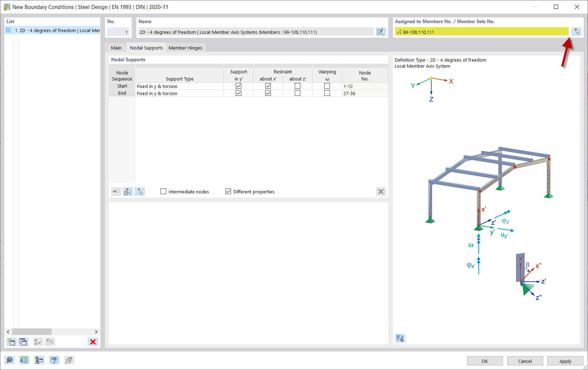
Task: Click the copy boundary condition icon
Action: tap(23, 342)
